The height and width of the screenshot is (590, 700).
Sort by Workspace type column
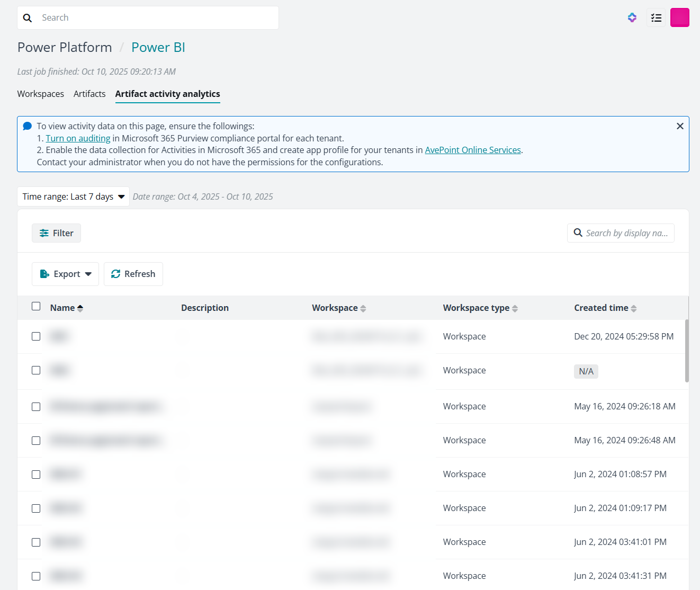pos(515,308)
